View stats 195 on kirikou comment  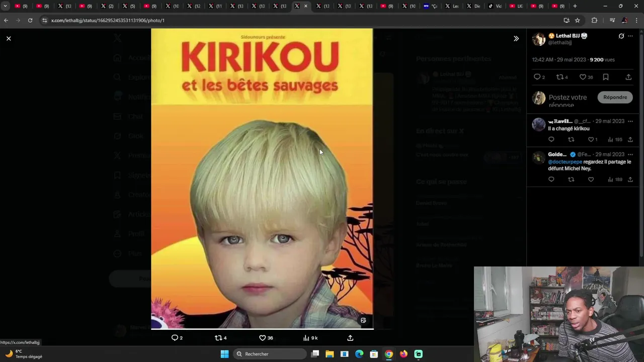click(x=615, y=139)
